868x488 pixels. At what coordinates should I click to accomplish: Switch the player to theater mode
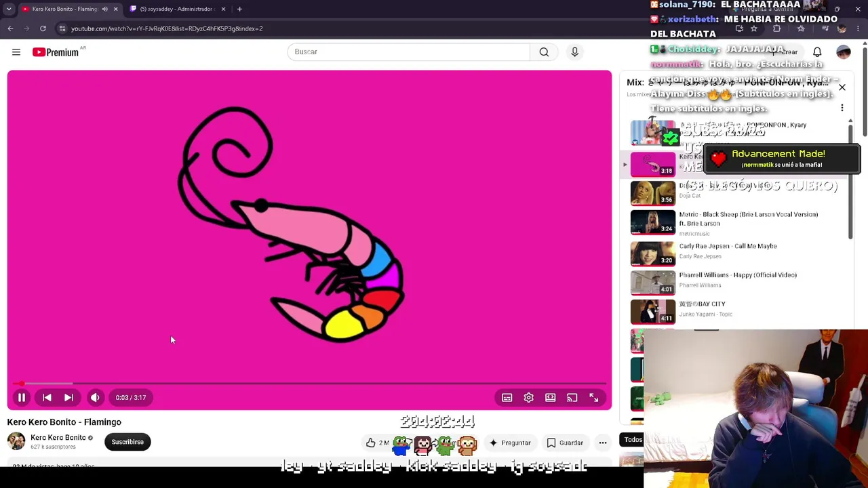551,398
